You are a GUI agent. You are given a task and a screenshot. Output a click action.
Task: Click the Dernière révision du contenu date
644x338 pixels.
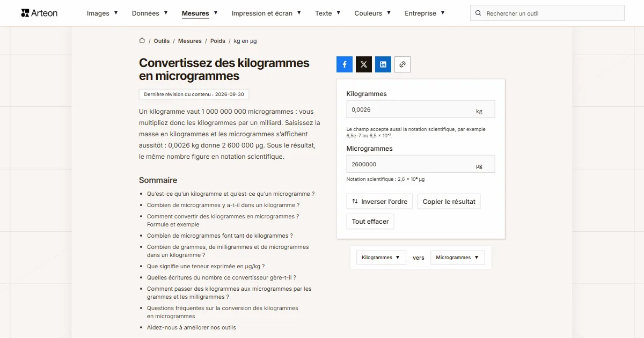(x=194, y=94)
